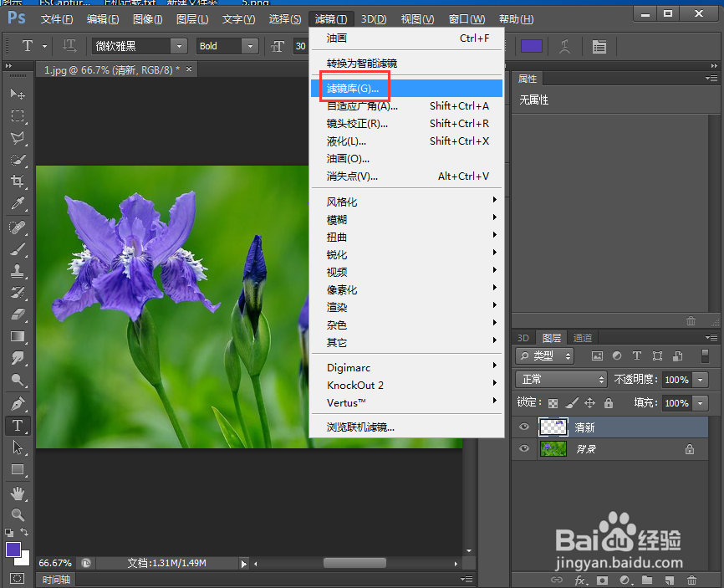The image size is (724, 588).
Task: Create a new group folder icon
Action: tap(647, 580)
